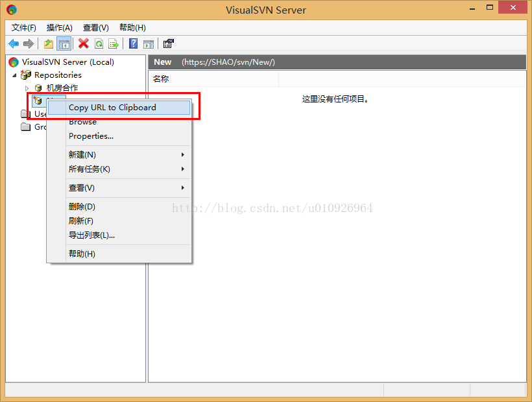The height and width of the screenshot is (402, 532).
Task: Toggle the action pane toolbar icon
Action: [x=149, y=43]
